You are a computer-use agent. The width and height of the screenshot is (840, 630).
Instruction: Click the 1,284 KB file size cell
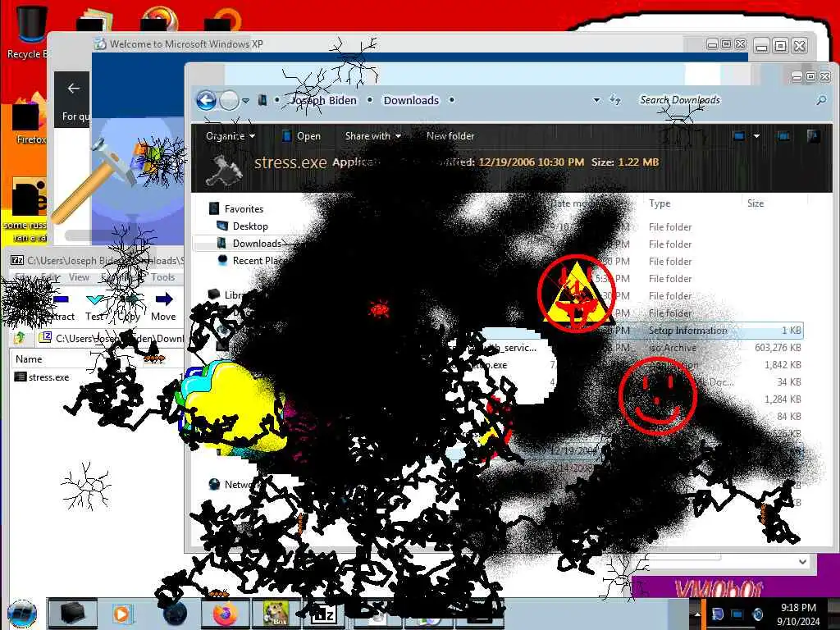point(783,399)
